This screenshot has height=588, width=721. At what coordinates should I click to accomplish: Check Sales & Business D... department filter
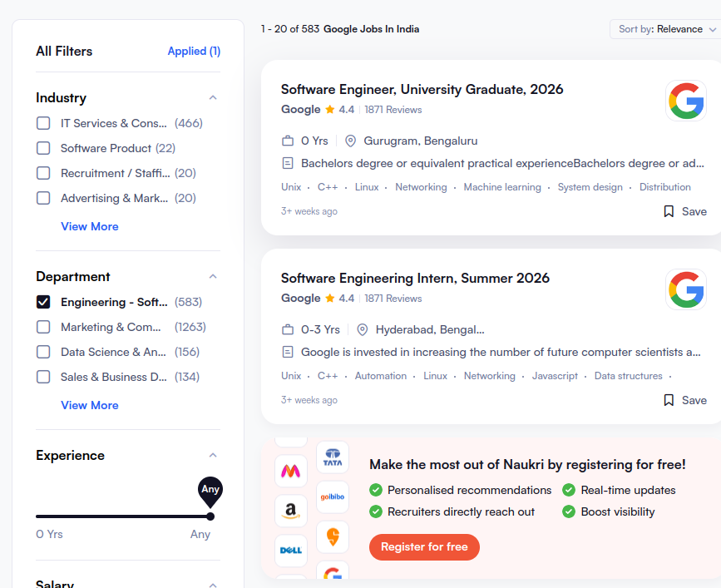43,377
